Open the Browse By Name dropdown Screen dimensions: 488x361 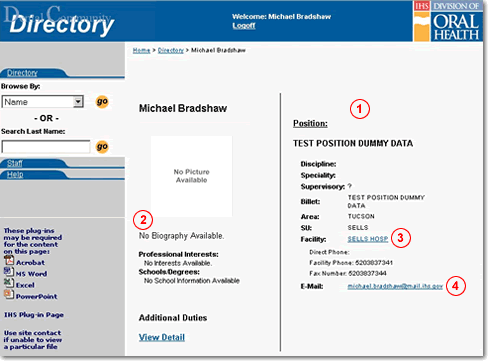[x=42, y=102]
